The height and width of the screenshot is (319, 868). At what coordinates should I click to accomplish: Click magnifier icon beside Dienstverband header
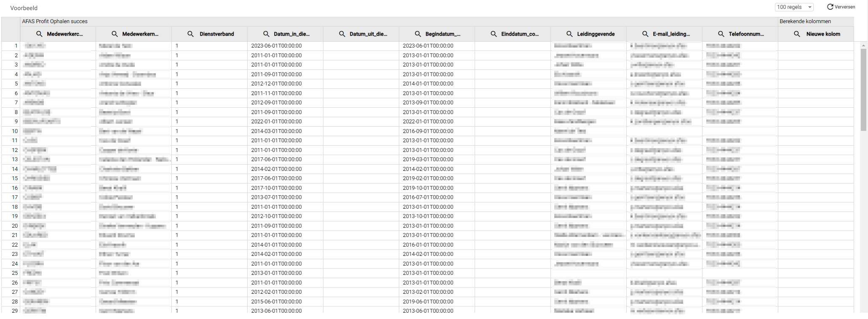click(190, 34)
